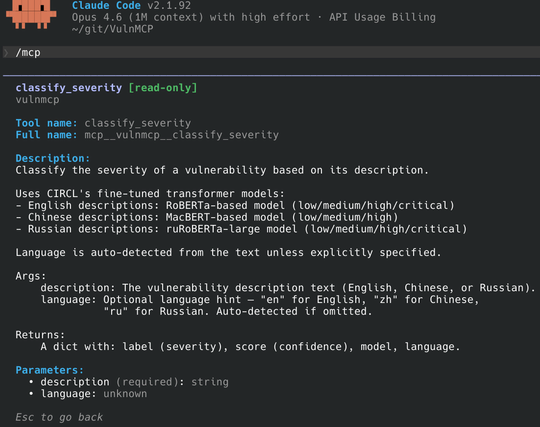Screen dimensions: 540x427
Task: Click the classify_severity heading
Action: coord(69,88)
